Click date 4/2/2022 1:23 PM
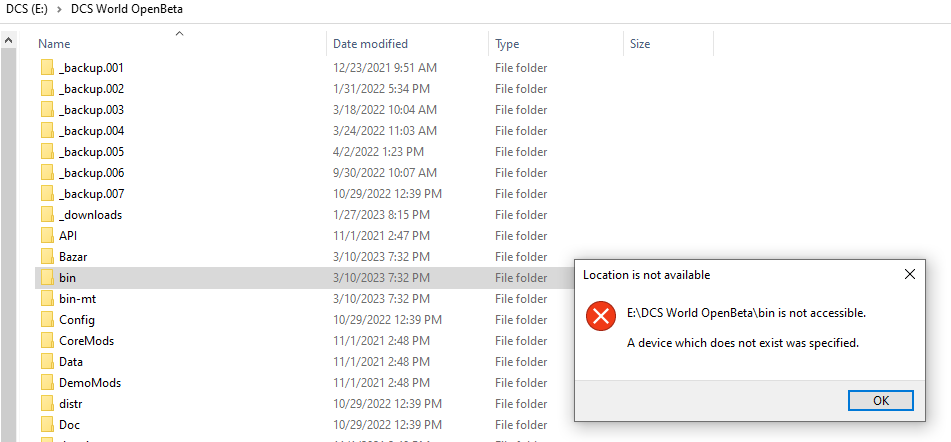This screenshot has height=442, width=951. pos(378,152)
